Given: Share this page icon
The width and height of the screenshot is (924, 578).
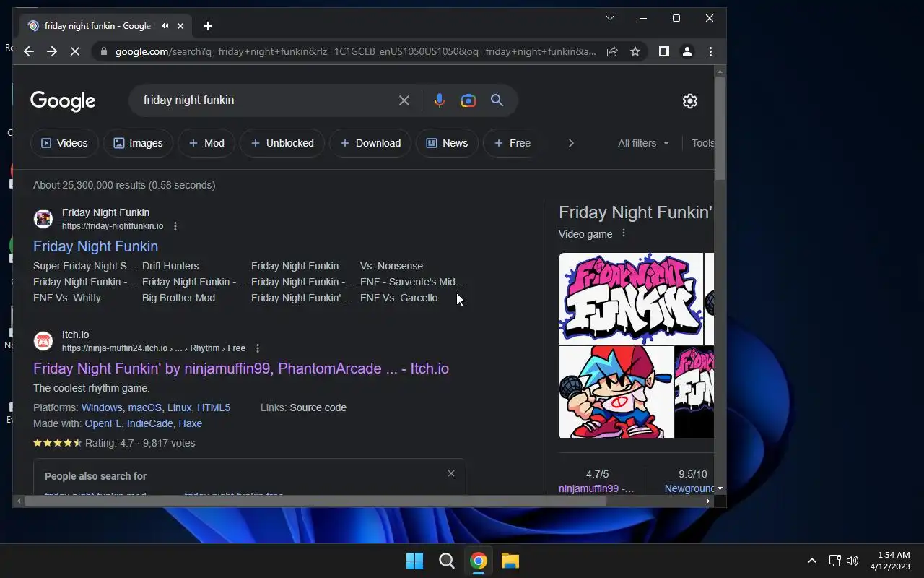Looking at the screenshot, I should coord(612,51).
